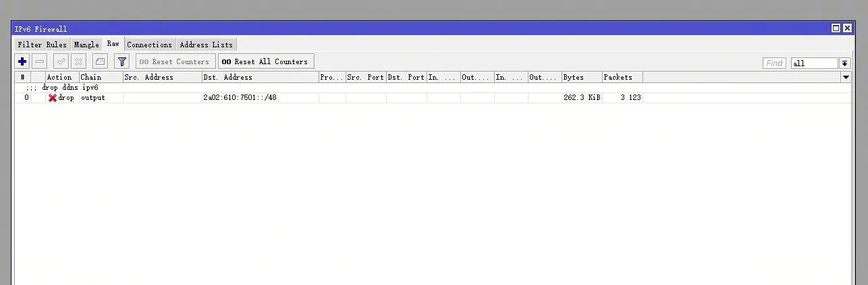The height and width of the screenshot is (285, 868).
Task: Maximize the IPv6 Firewall window
Action: point(836,28)
